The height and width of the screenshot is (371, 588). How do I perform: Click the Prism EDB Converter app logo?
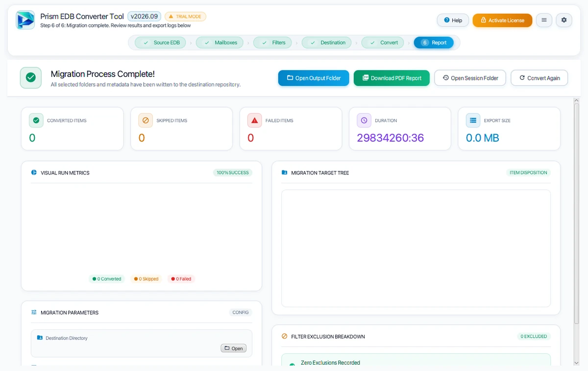click(25, 20)
